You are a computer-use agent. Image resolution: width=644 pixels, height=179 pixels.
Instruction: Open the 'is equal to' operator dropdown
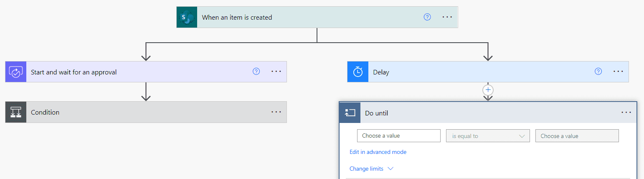[x=488, y=136]
